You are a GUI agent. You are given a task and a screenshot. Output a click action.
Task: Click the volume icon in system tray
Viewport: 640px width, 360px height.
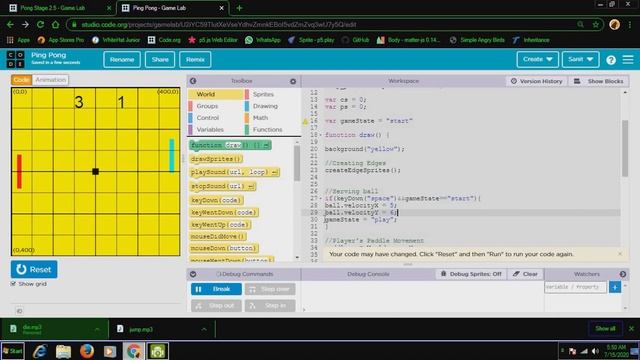pyautogui.click(x=595, y=351)
